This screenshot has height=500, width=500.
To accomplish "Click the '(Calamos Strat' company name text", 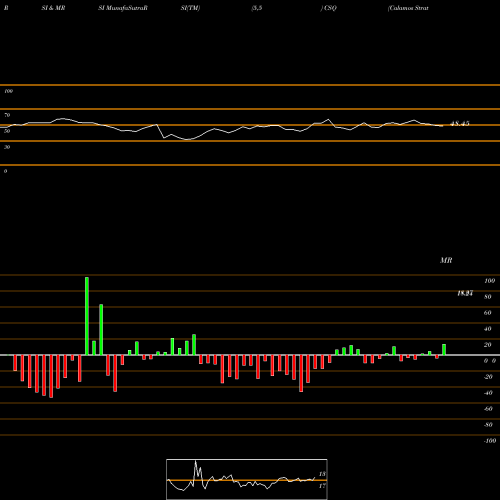I will click(408, 8).
